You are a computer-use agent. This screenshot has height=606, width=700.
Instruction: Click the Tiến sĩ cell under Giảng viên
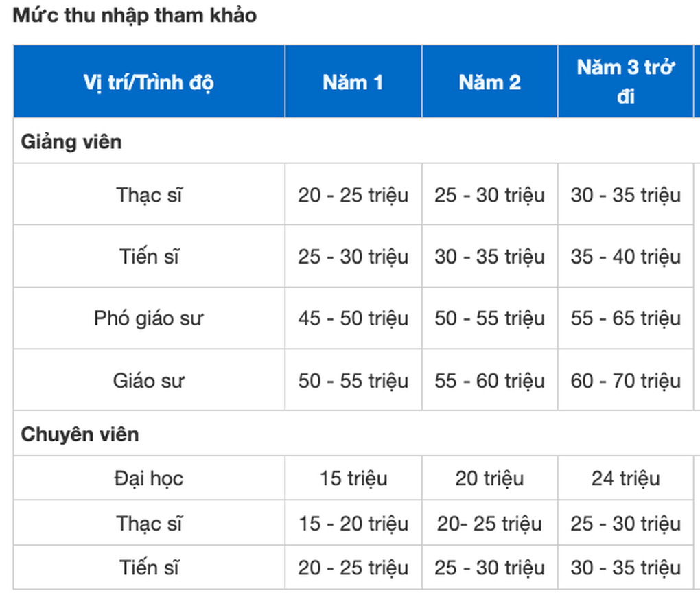pos(149,257)
